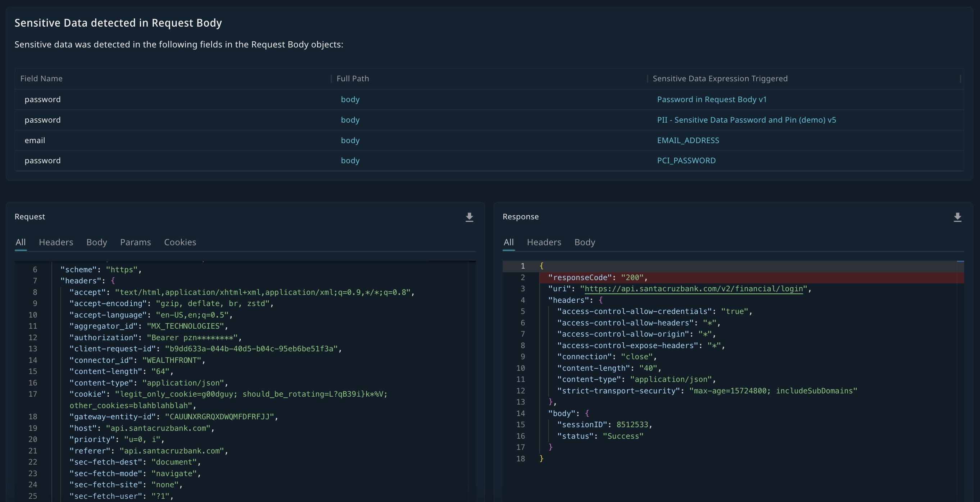Open the Request Cookies tab
The height and width of the screenshot is (502, 980).
(x=180, y=242)
